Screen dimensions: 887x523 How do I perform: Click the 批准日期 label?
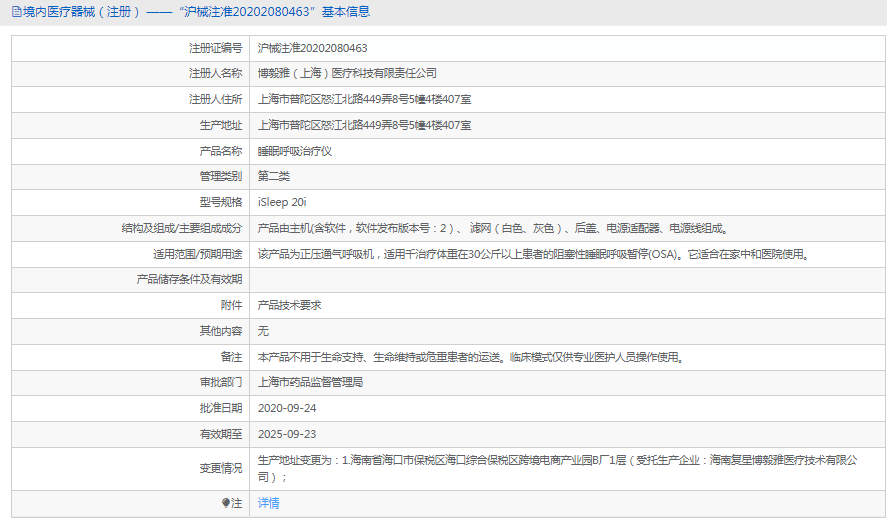[x=221, y=408]
